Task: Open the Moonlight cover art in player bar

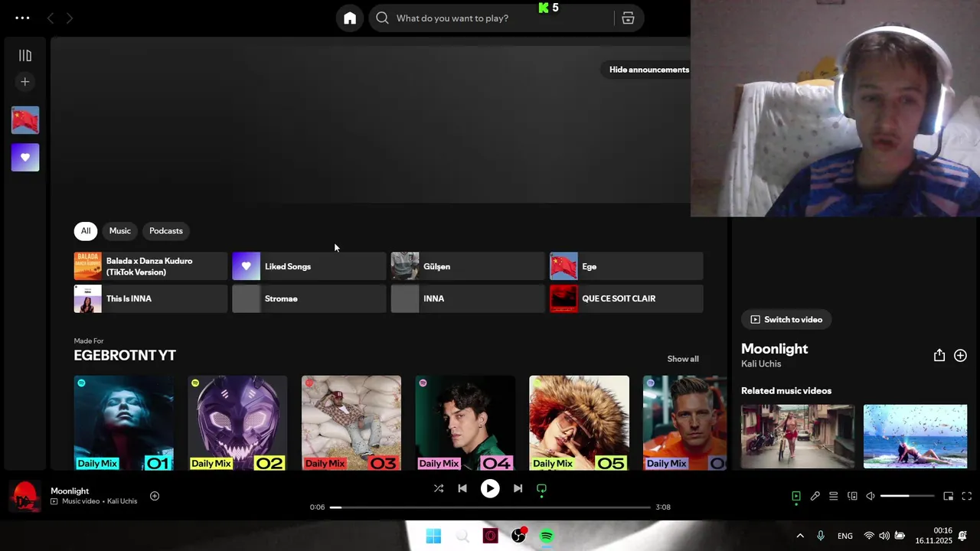Action: [x=25, y=496]
